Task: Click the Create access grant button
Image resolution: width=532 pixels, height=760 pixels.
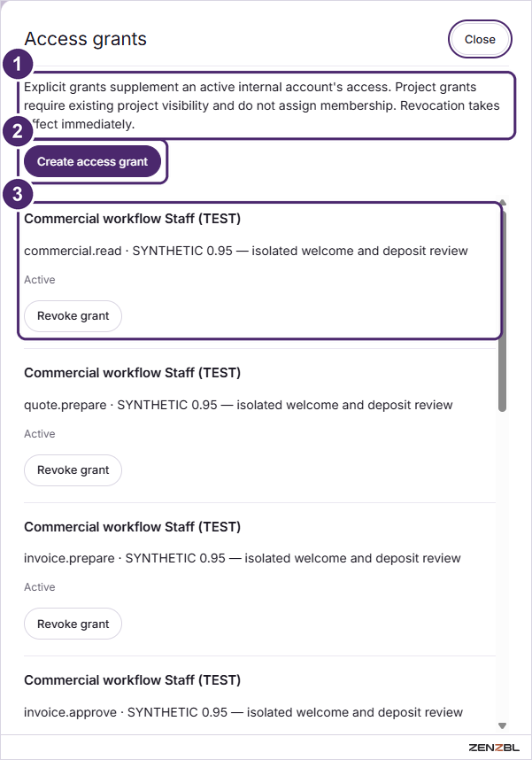Action: coord(92,161)
